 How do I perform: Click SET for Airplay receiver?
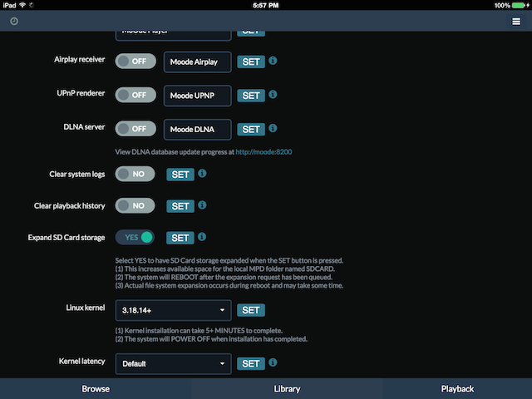tap(251, 62)
